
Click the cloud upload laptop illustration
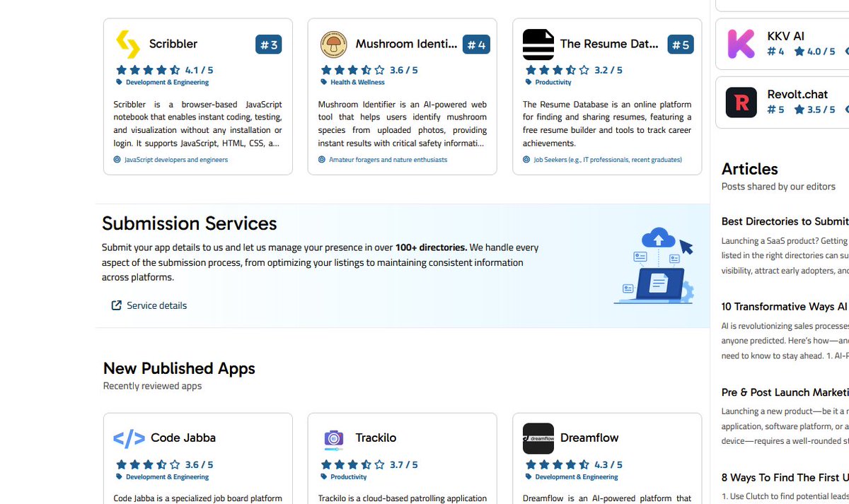pos(654,266)
